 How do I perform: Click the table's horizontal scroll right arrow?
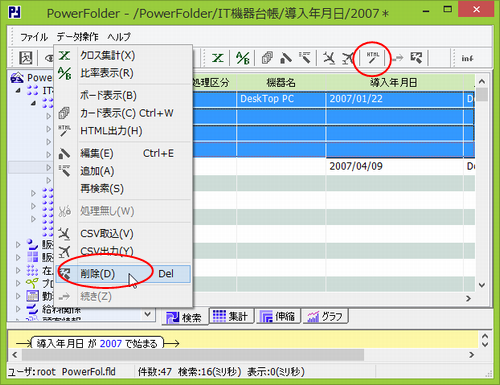(x=469, y=298)
